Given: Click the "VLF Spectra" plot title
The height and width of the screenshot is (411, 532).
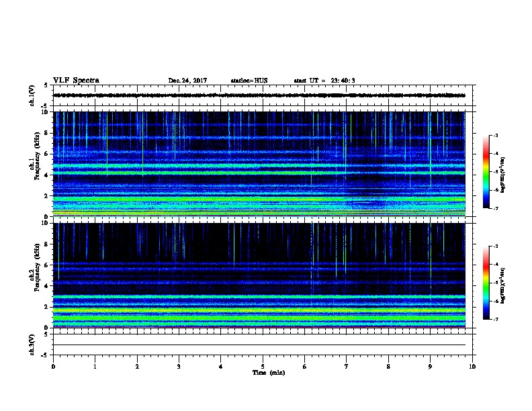Looking at the screenshot, I should [x=76, y=81].
